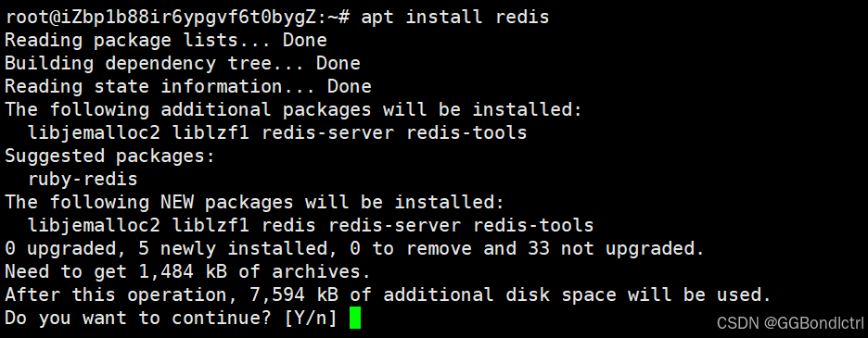Click 'libjemalloc2' in additional packages line

click(94, 132)
